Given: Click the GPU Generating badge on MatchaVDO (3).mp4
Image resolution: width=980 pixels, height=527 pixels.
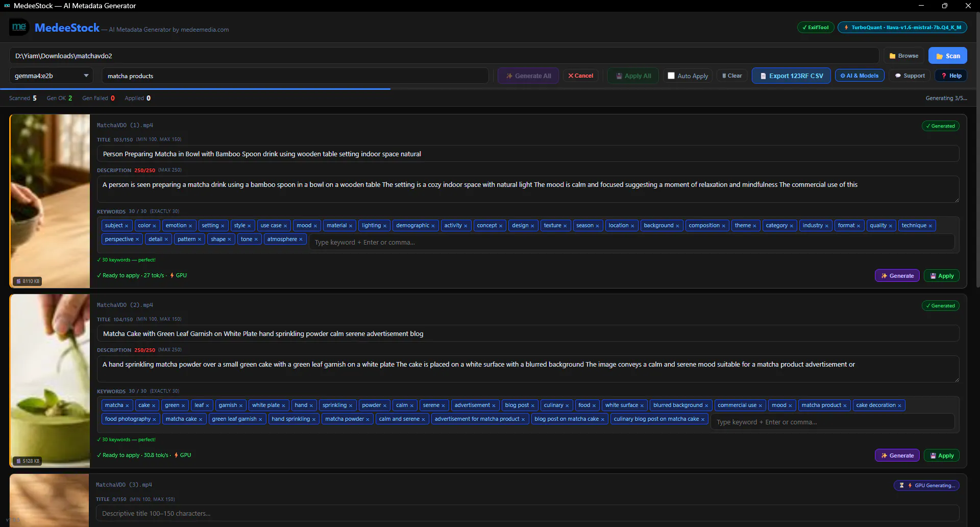Looking at the screenshot, I should 926,486.
